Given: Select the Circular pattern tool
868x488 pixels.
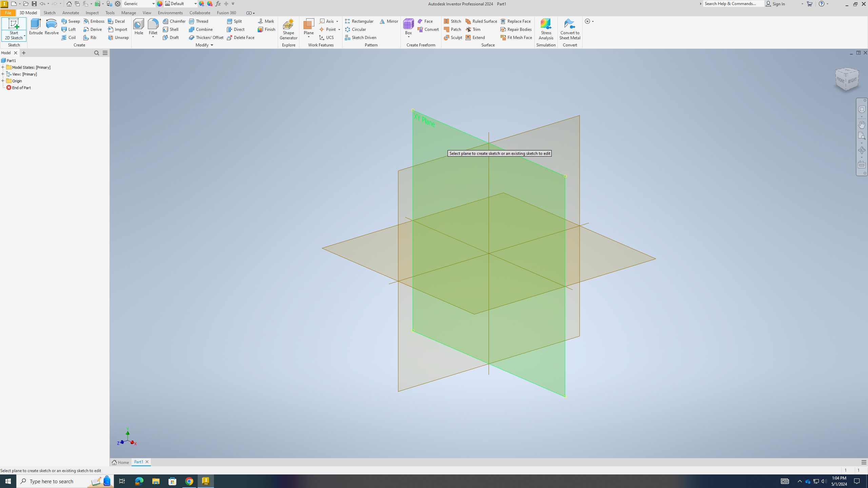Looking at the screenshot, I should 355,29.
